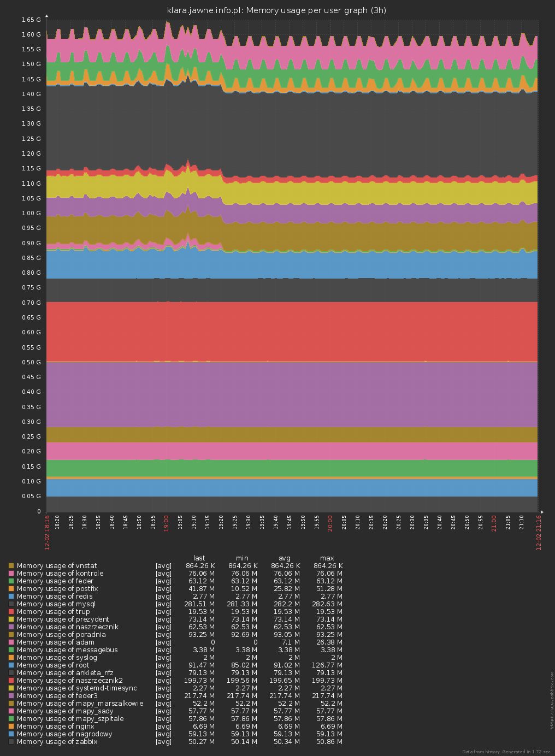
Task: Click the naszrzecznik2 legend color swatch
Action: 11,681
